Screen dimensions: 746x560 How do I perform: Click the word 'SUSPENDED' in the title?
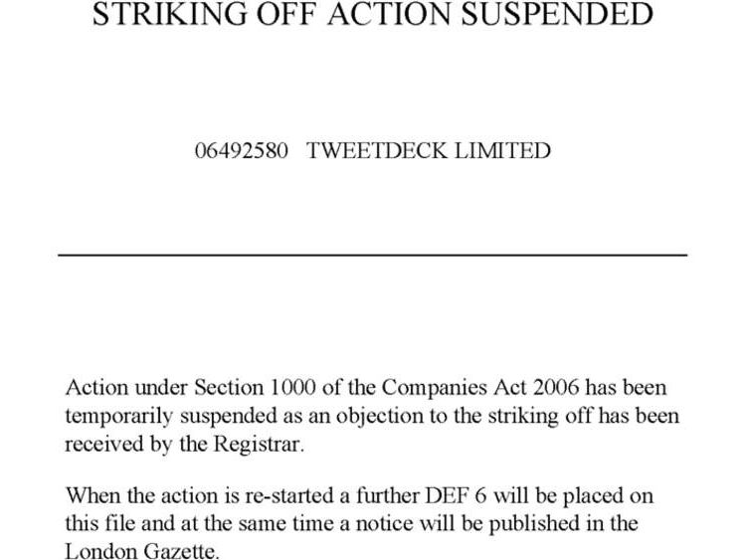[557, 13]
